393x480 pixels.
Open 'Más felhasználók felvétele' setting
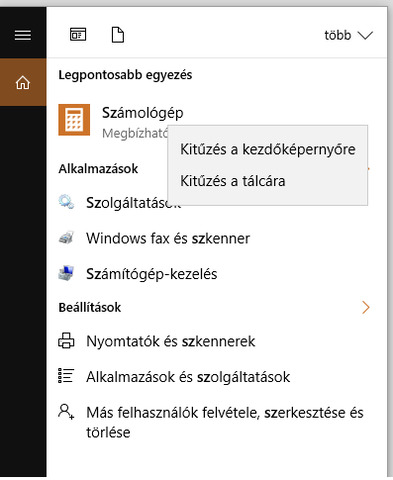pos(225,422)
